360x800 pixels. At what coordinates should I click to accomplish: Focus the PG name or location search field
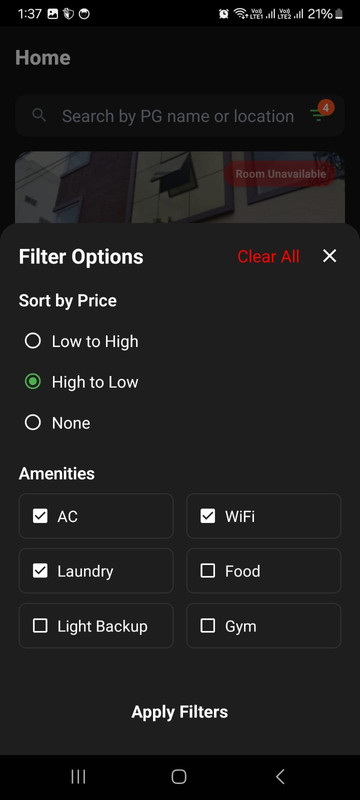[178, 116]
